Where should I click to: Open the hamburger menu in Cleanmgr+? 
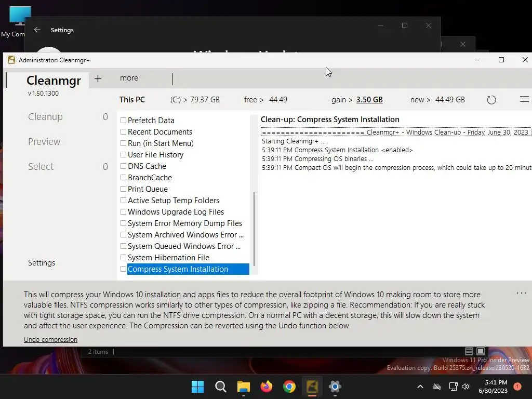524,99
